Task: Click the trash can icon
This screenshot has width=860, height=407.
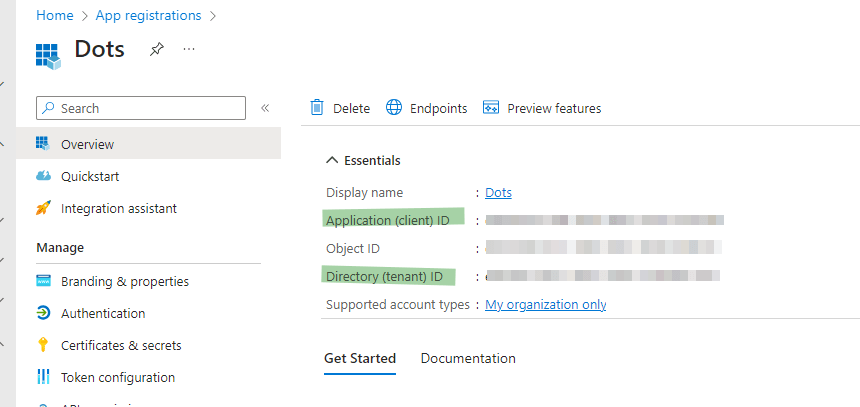Action: point(317,108)
